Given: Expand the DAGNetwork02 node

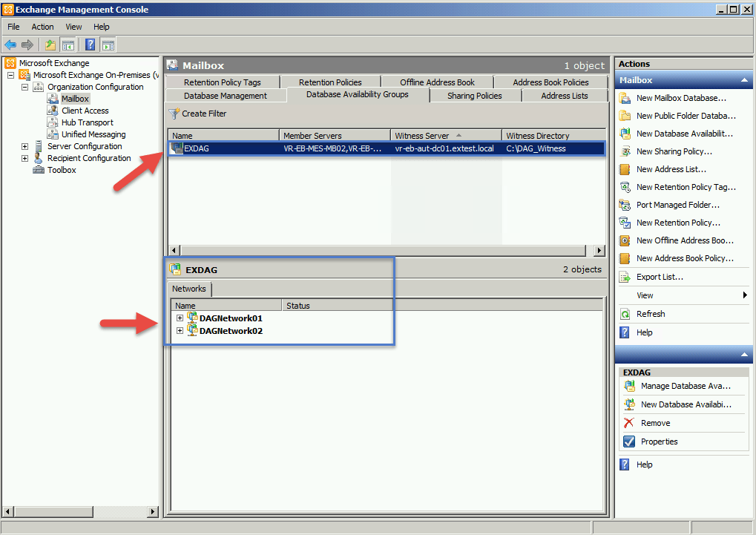Looking at the screenshot, I should pos(180,331).
